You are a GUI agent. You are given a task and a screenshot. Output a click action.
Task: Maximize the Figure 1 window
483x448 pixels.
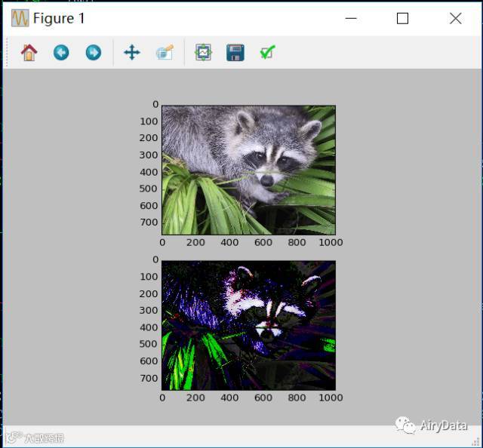[x=402, y=18]
